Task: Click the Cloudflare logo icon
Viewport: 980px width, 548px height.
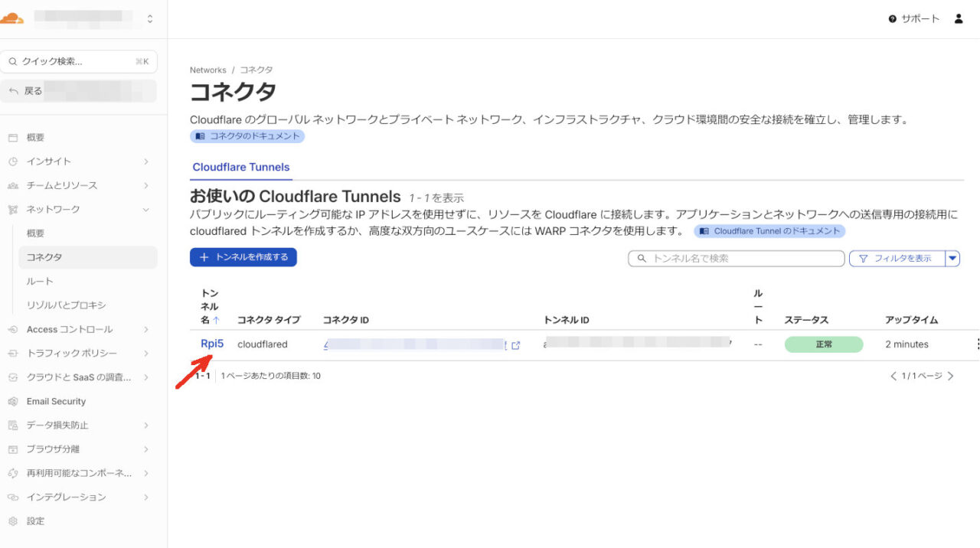Action: pyautogui.click(x=13, y=18)
